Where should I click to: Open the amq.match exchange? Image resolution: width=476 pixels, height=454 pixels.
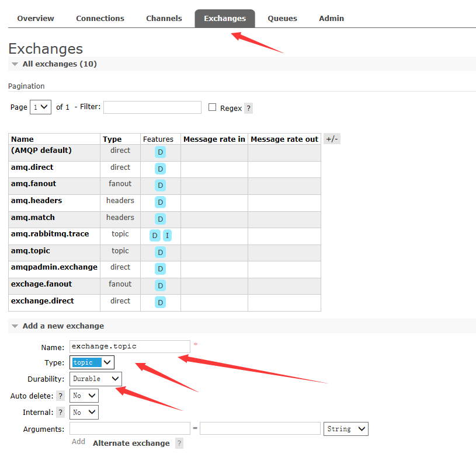point(33,218)
